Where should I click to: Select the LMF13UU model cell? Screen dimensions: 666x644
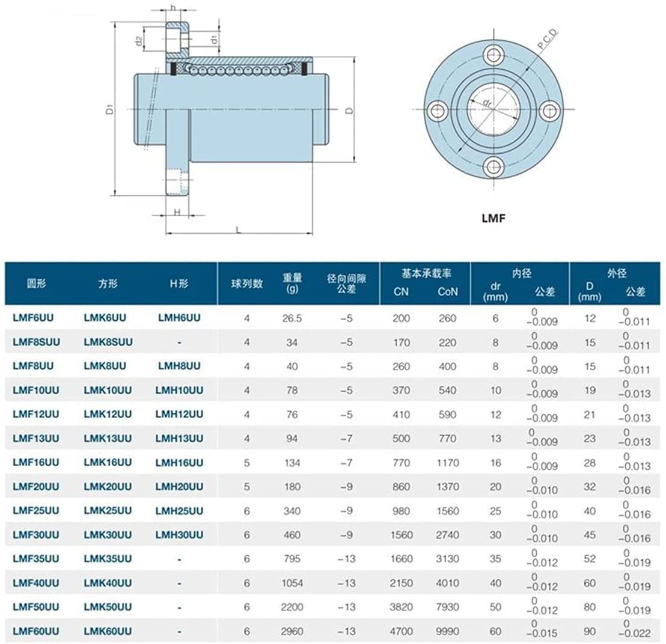35,438
